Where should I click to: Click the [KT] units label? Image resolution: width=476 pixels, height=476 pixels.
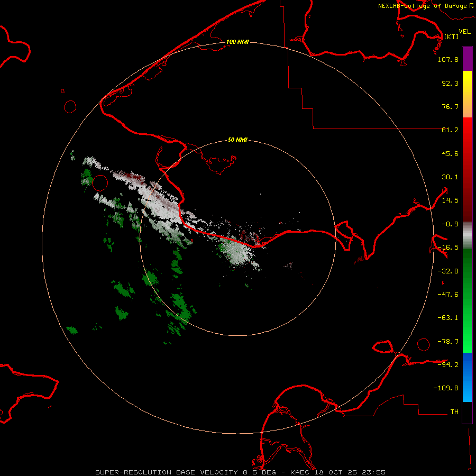tap(451, 36)
